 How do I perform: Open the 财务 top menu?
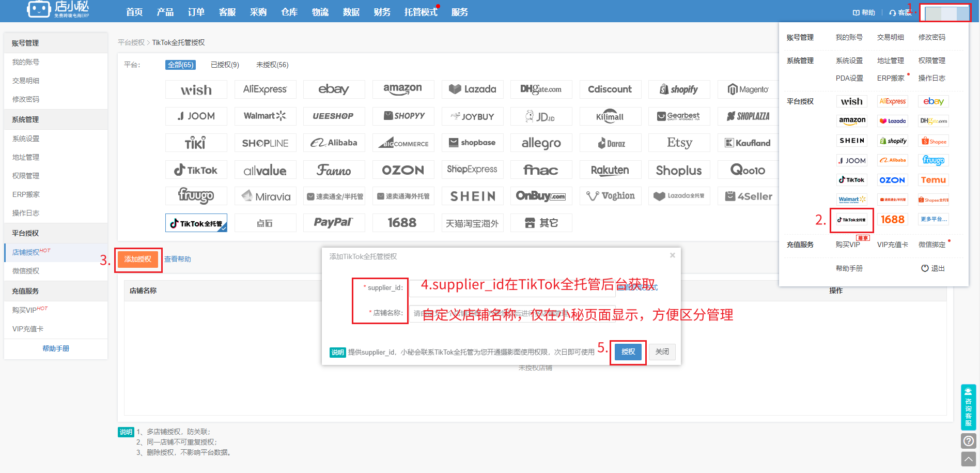[382, 12]
